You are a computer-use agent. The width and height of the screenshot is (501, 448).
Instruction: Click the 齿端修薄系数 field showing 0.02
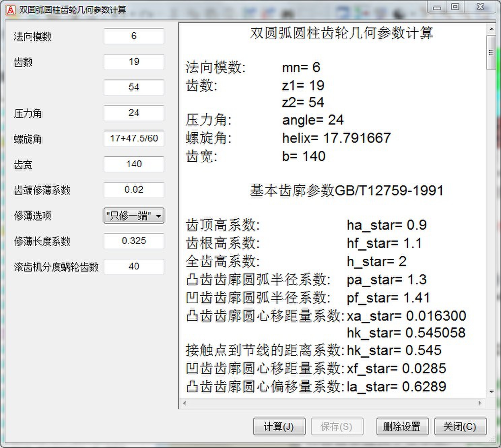pos(134,190)
